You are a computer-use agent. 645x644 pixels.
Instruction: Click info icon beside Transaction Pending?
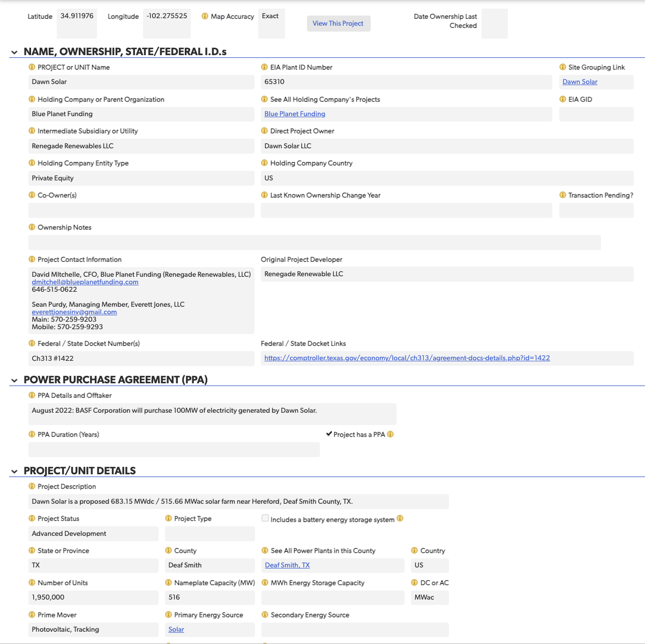point(562,195)
